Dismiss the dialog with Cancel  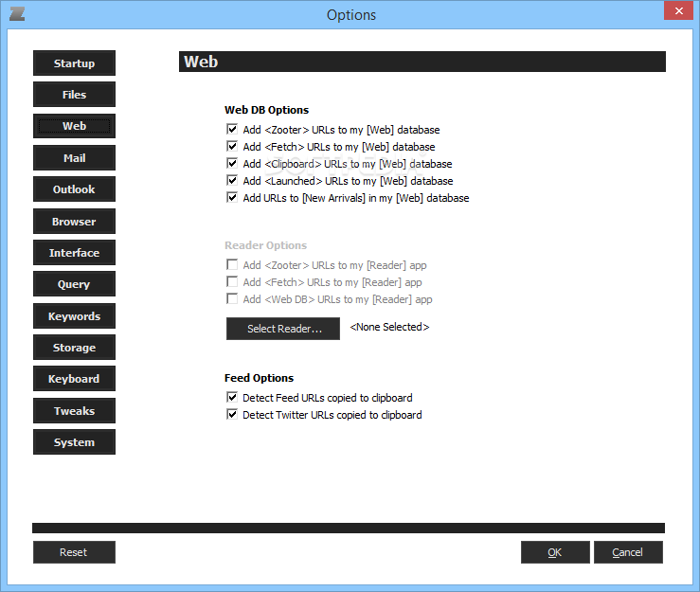[x=628, y=552]
